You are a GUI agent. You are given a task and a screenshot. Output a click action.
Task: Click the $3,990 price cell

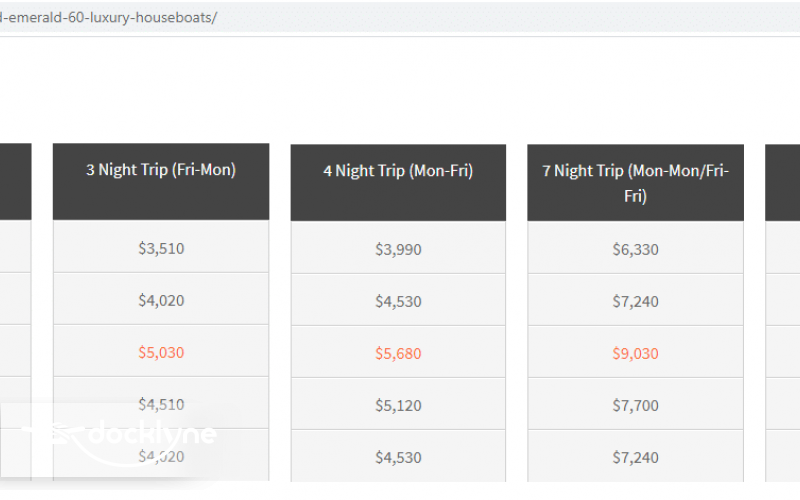point(398,249)
